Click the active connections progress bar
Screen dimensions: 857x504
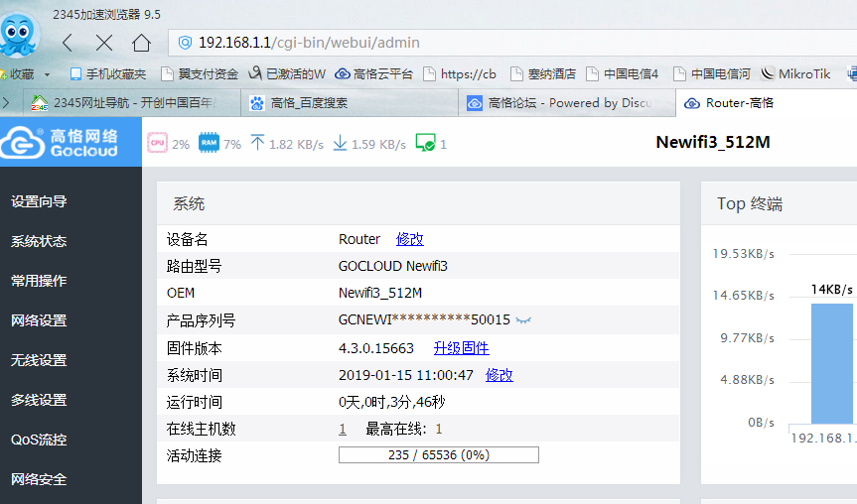click(438, 454)
